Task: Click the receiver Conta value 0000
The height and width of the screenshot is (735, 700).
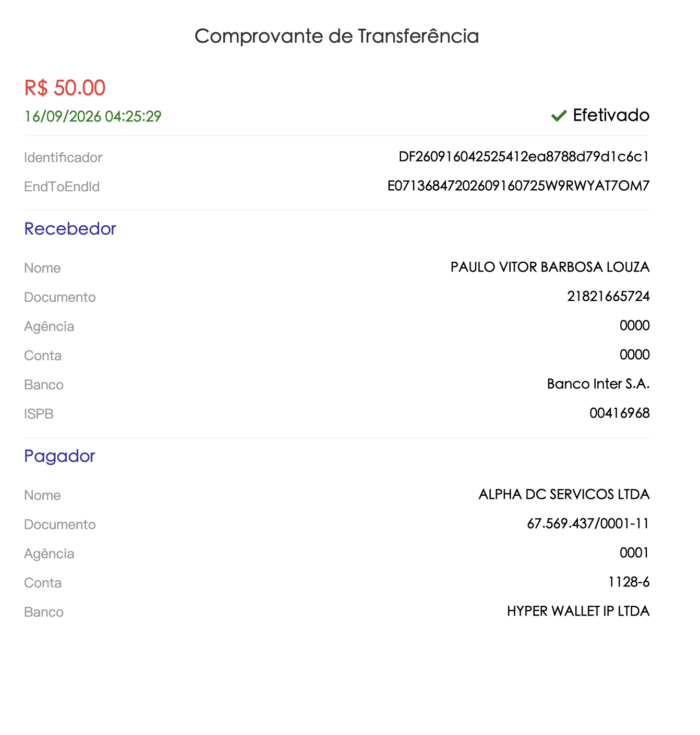Action: point(634,355)
